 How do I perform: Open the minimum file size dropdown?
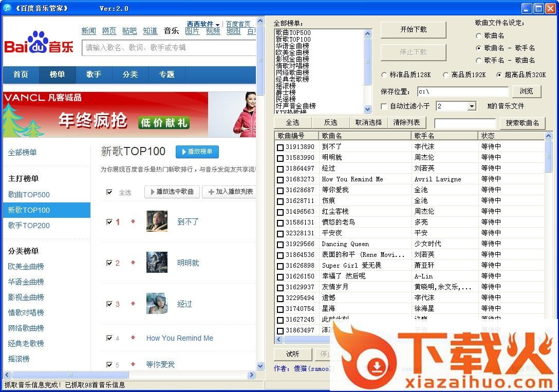coord(472,106)
